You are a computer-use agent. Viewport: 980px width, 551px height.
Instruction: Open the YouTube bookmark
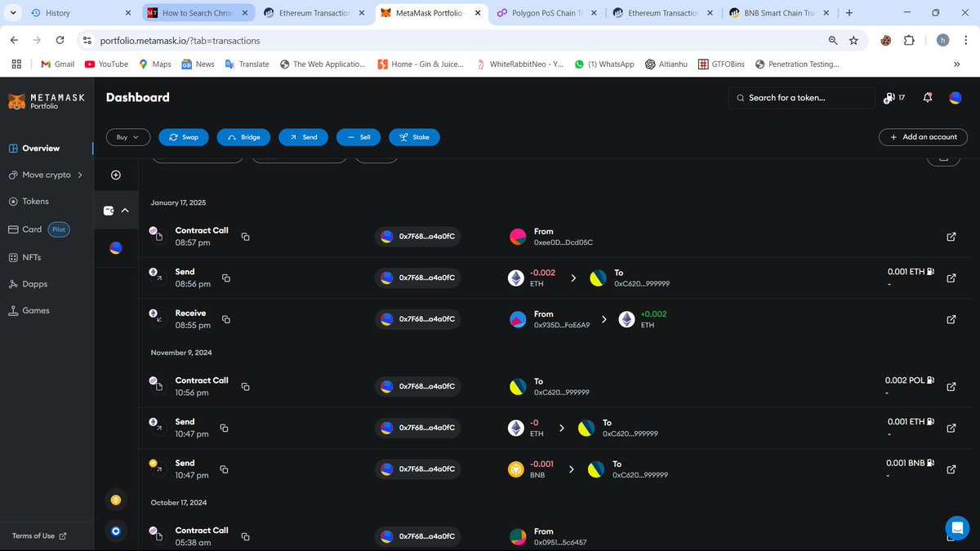pyautogui.click(x=105, y=64)
